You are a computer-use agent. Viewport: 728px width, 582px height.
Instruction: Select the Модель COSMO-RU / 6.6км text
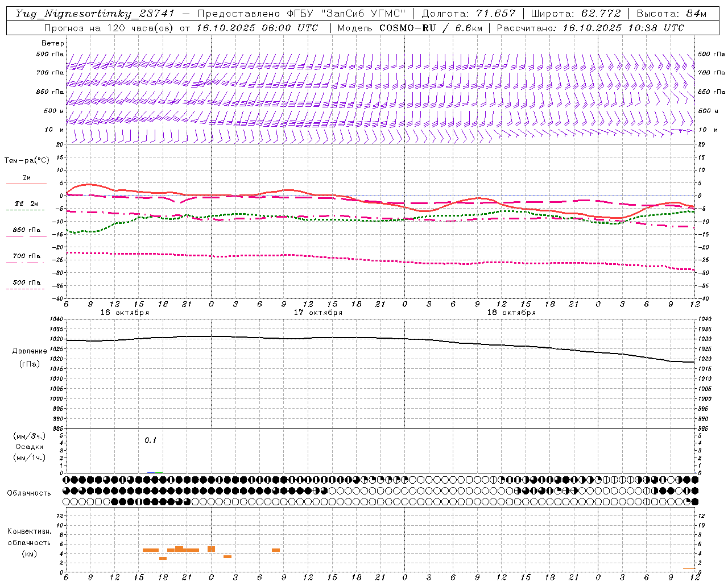(409, 28)
